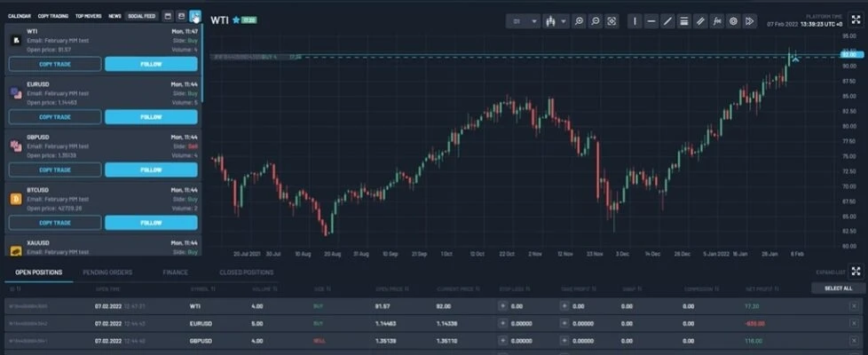Click the social feed scrollbar

coord(202,64)
